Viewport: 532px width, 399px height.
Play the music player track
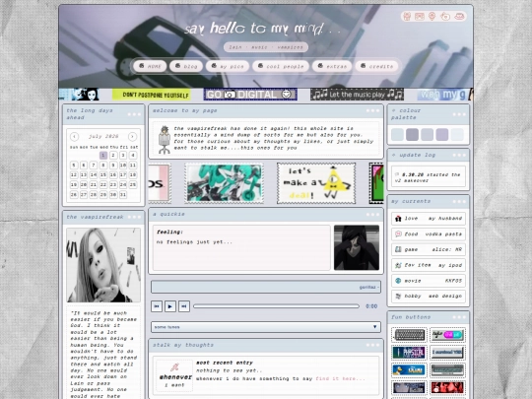(x=170, y=306)
